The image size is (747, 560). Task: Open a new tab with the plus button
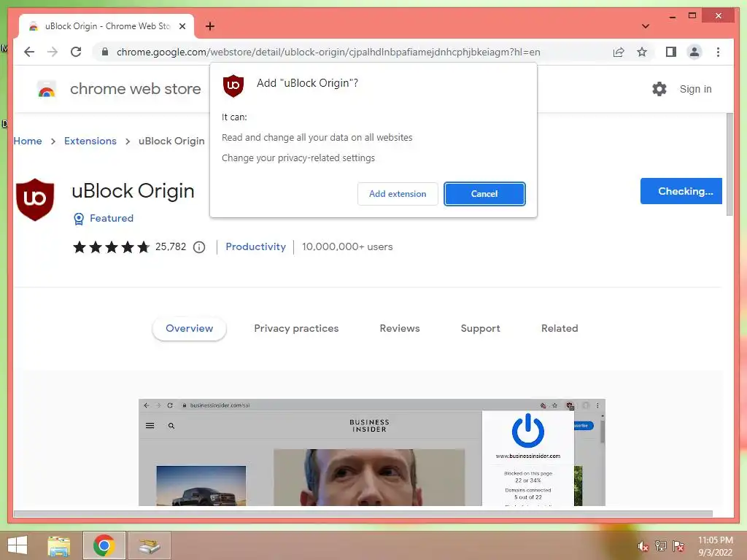coord(210,26)
